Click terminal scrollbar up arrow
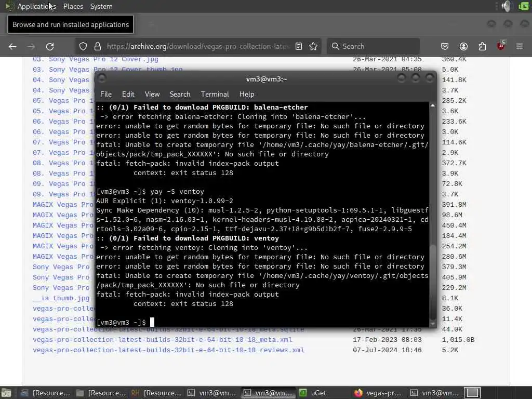This screenshot has height=399, width=532. click(x=433, y=105)
